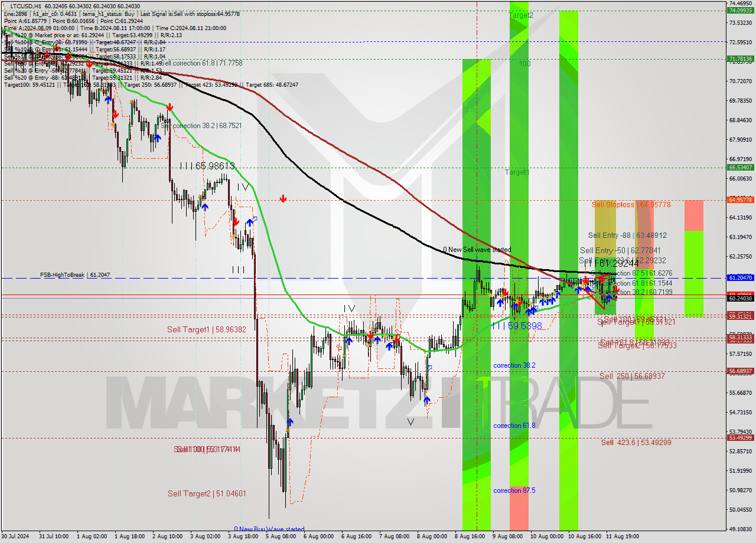The height and width of the screenshot is (543, 756).
Task: Click the 'Target 685: 48.67247' text in header
Action: pos(272,85)
